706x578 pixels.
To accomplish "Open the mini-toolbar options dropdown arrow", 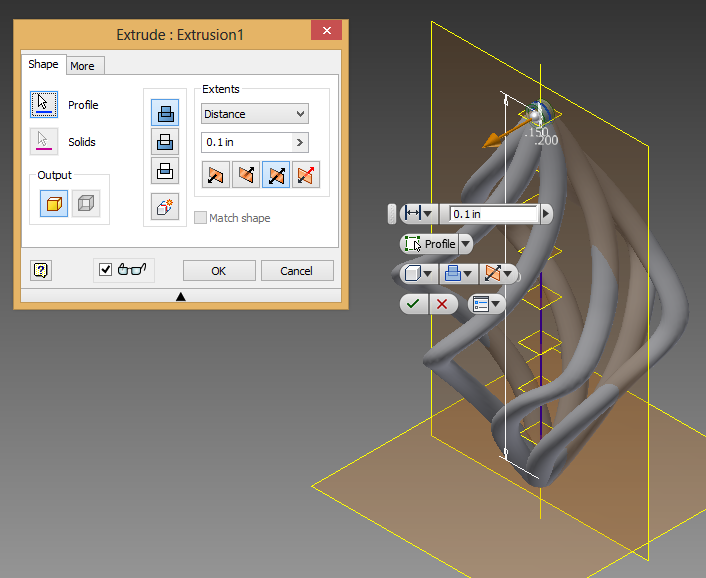I will [496, 304].
